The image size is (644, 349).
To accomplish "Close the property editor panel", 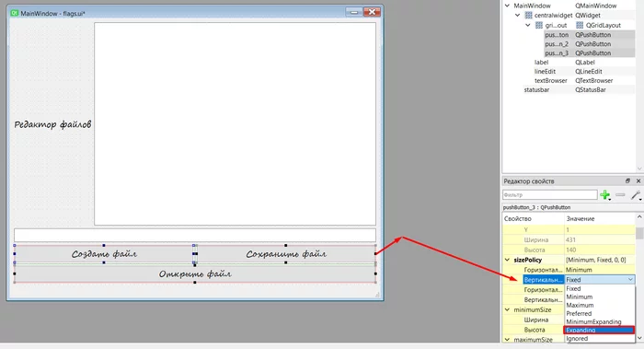I will 638,180.
